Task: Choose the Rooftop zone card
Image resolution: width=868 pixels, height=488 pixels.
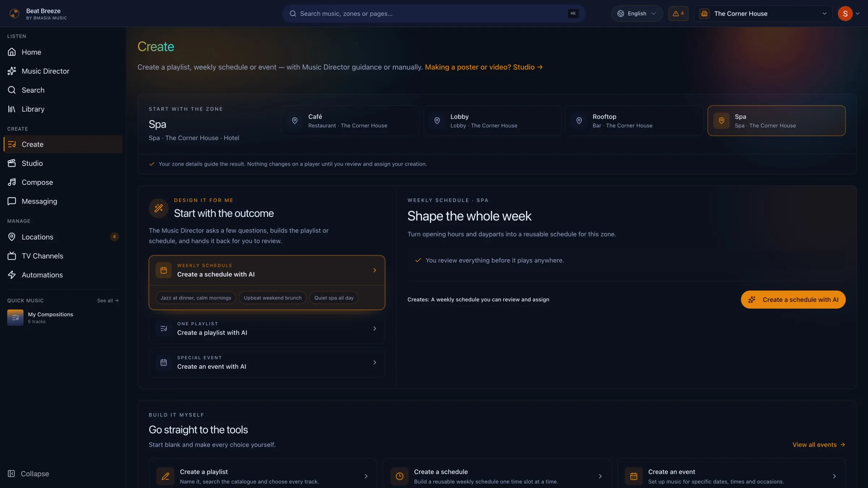Action: click(x=634, y=121)
